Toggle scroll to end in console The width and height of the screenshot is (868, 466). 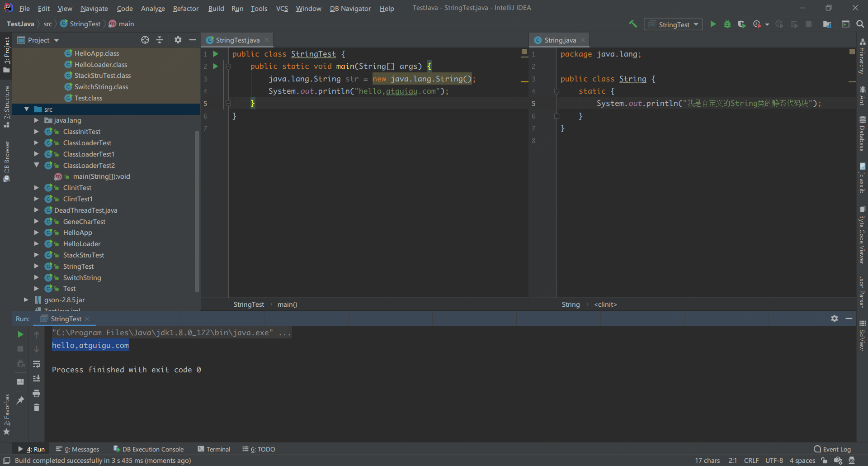coord(37,379)
